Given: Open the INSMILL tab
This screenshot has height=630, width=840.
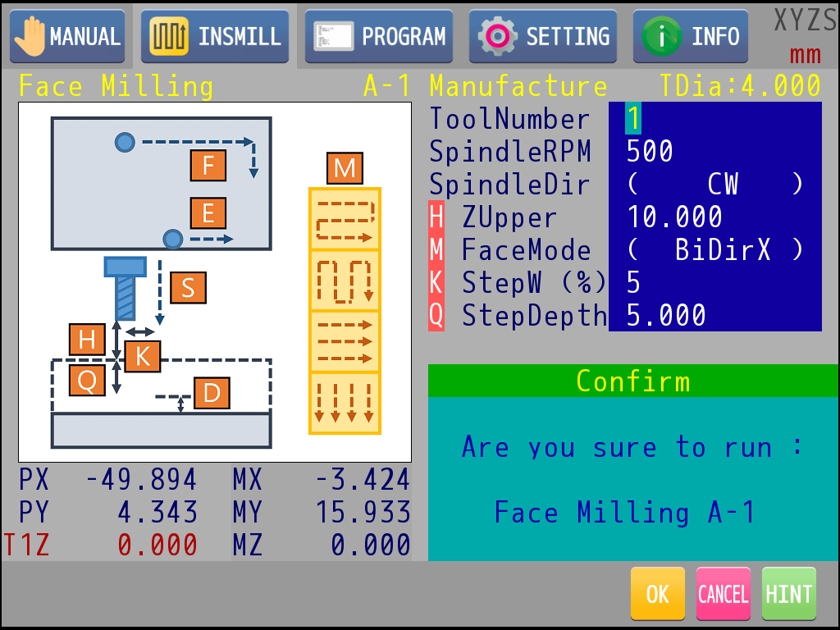Looking at the screenshot, I should [x=215, y=37].
